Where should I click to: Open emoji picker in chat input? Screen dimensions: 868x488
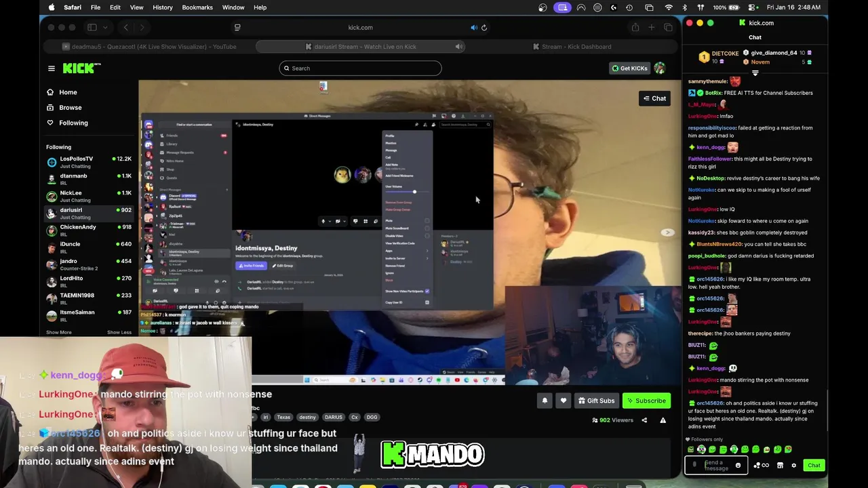click(738, 466)
